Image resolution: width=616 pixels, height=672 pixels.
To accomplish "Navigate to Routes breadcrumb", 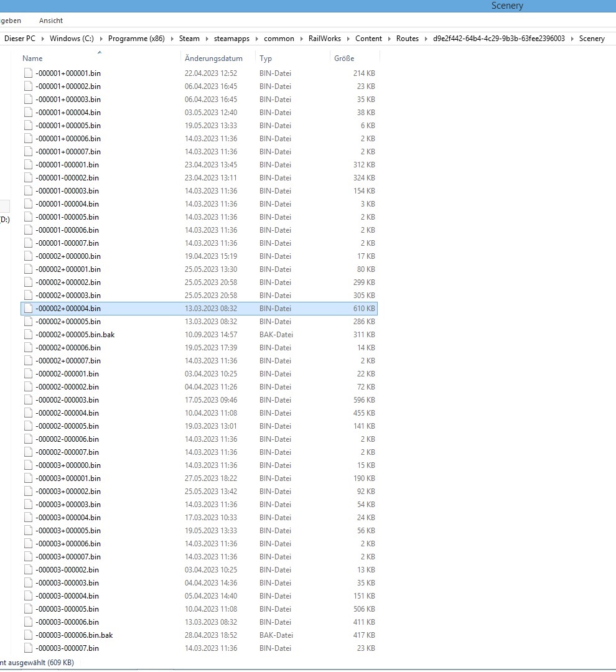I will [x=407, y=39].
